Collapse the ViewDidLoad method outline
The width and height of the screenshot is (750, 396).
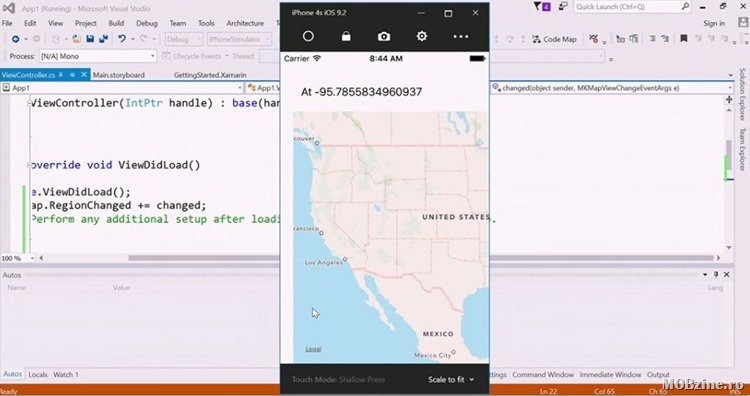(29, 165)
